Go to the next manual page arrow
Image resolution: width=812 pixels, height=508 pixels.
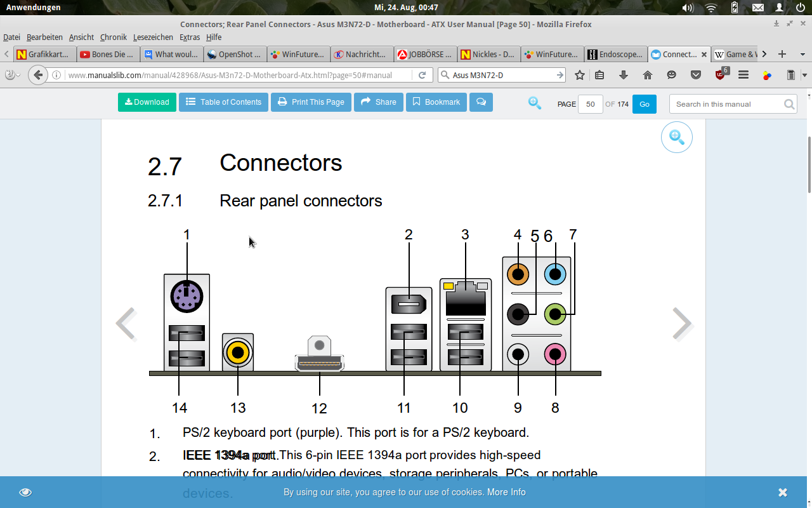coord(682,324)
